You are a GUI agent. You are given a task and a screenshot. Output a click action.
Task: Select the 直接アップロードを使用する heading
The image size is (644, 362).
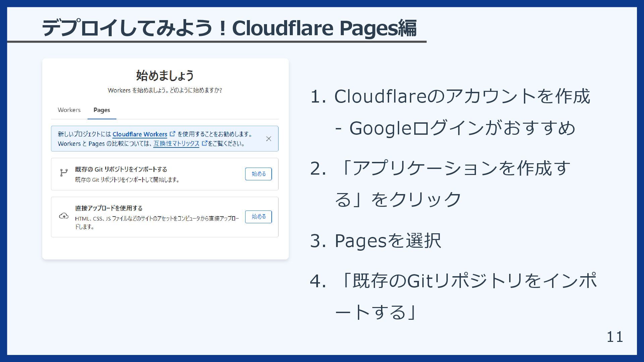[x=109, y=208]
